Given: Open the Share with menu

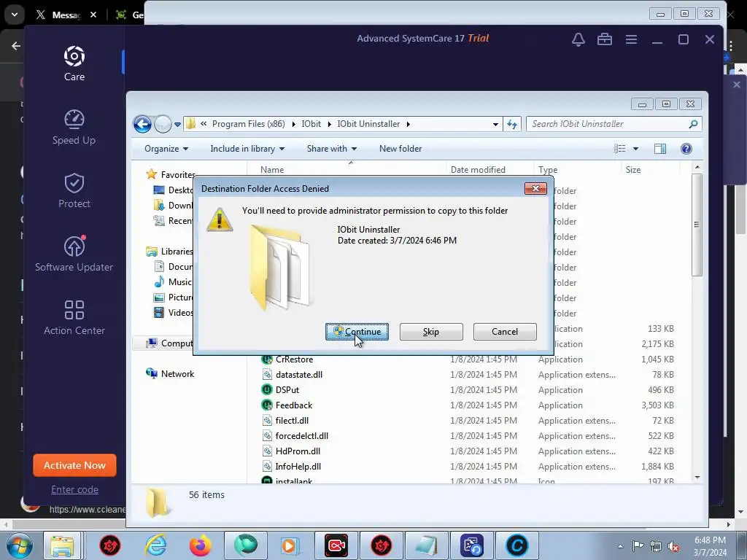Looking at the screenshot, I should point(332,149).
